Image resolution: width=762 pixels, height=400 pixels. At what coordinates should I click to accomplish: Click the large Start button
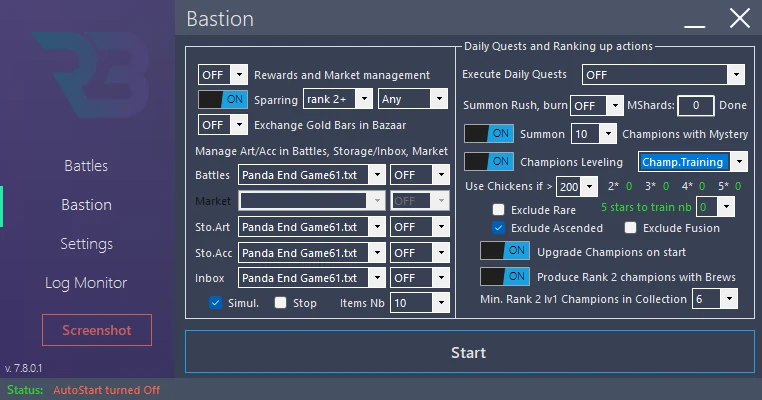tap(469, 352)
